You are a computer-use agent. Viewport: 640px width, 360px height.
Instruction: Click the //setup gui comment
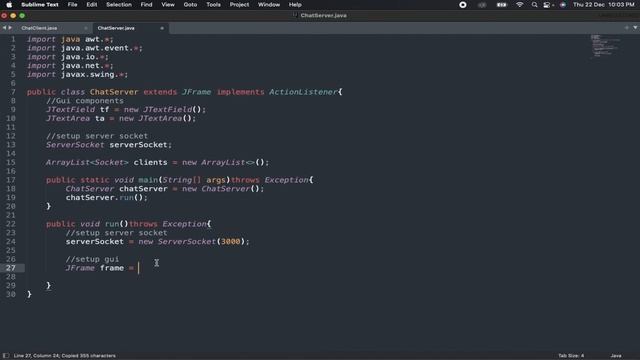coord(92,259)
